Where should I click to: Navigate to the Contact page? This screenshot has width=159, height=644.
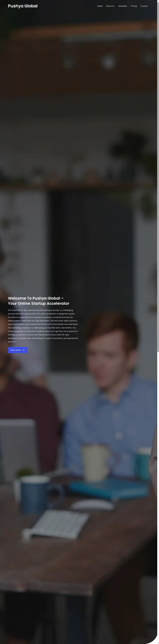144,6
